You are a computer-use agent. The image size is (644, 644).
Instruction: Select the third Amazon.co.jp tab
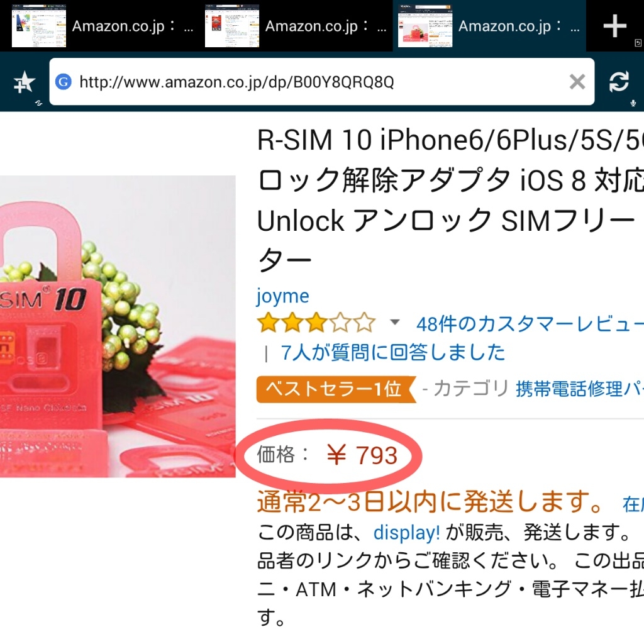pos(489,26)
